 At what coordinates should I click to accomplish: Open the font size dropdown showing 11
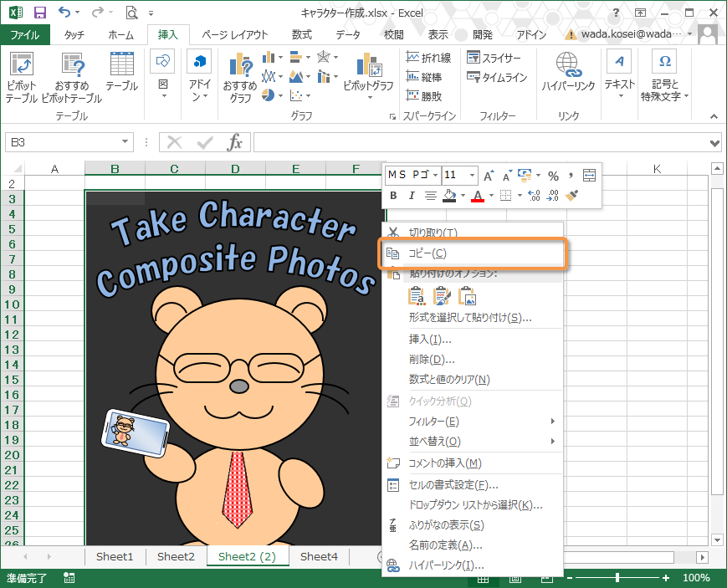[473, 175]
